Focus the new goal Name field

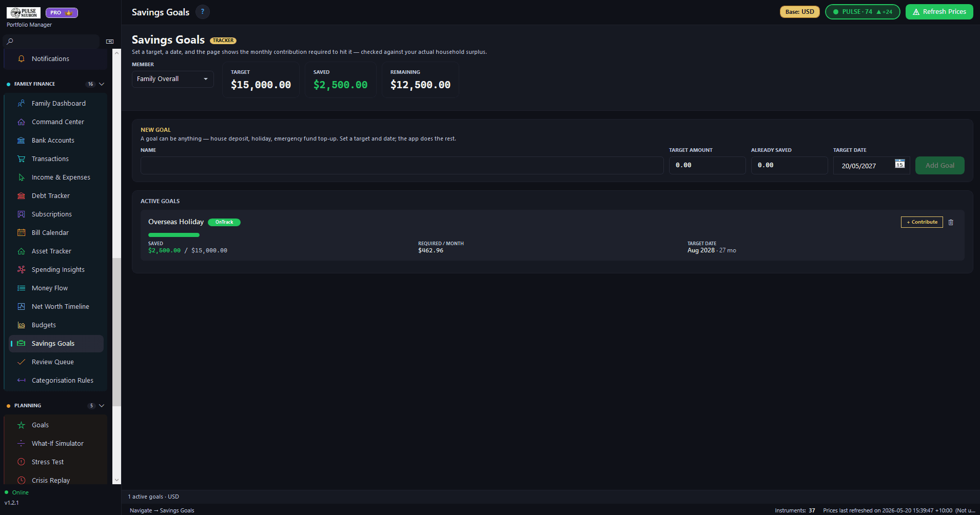pyautogui.click(x=402, y=165)
